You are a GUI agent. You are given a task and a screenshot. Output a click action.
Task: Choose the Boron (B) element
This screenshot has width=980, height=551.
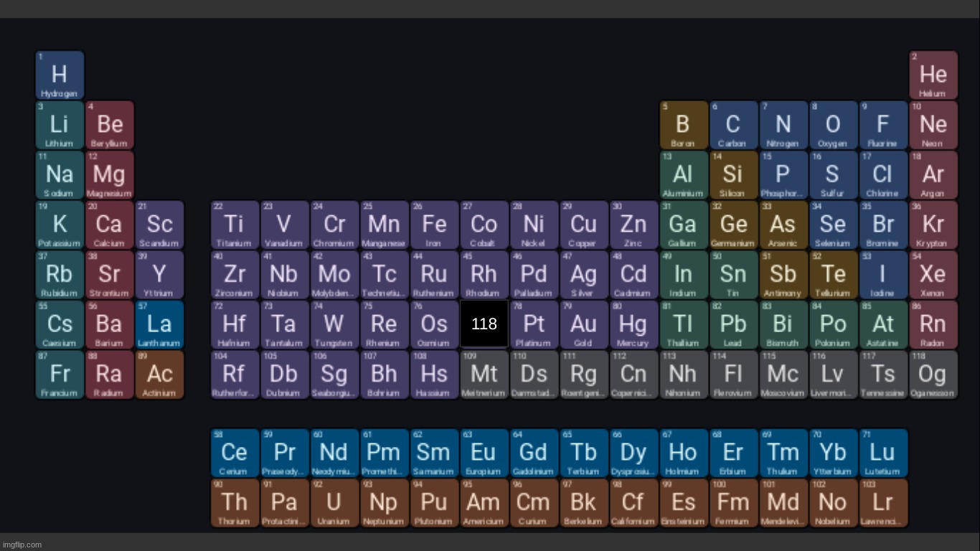point(684,125)
